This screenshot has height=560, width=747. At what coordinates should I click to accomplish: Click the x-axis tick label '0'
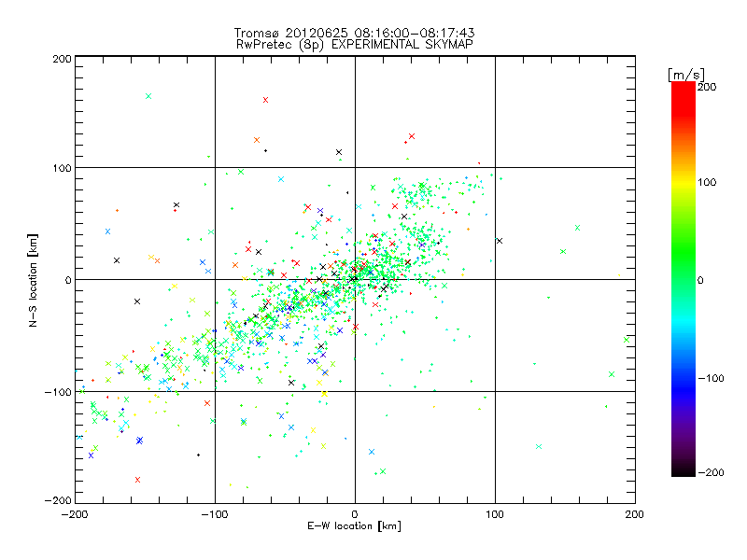coord(355,515)
